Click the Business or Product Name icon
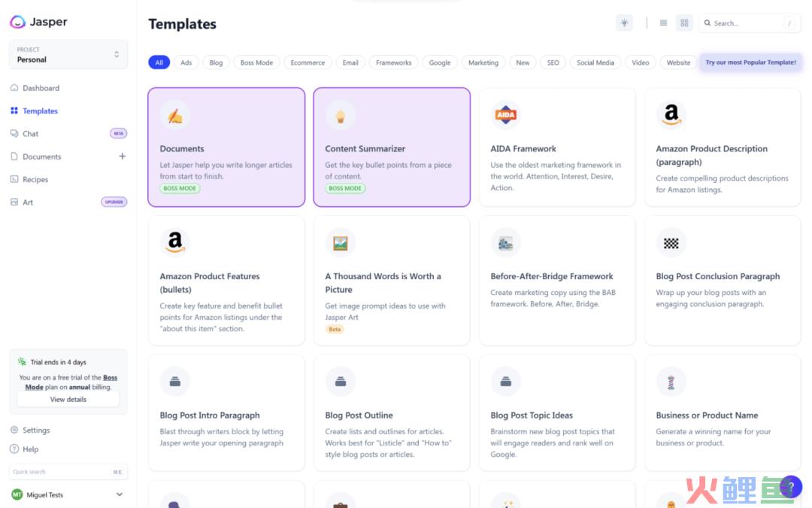The width and height of the screenshot is (812, 508). click(x=671, y=382)
